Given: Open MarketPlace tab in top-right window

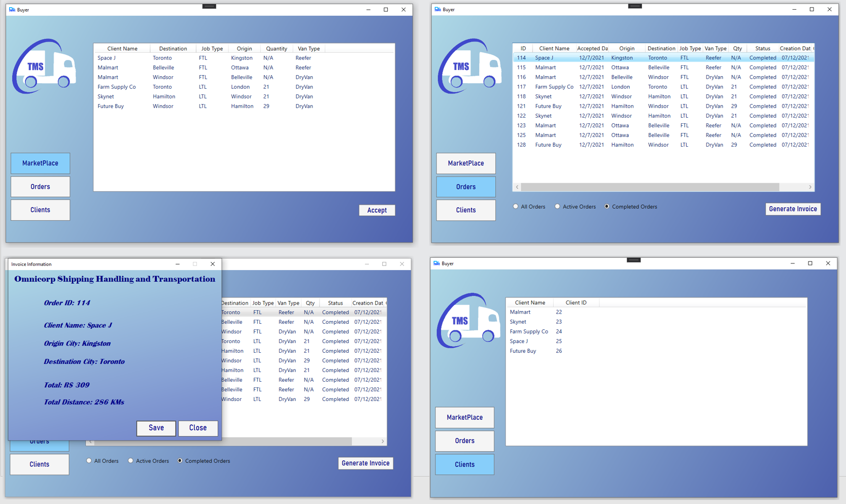Looking at the screenshot, I should (x=466, y=163).
